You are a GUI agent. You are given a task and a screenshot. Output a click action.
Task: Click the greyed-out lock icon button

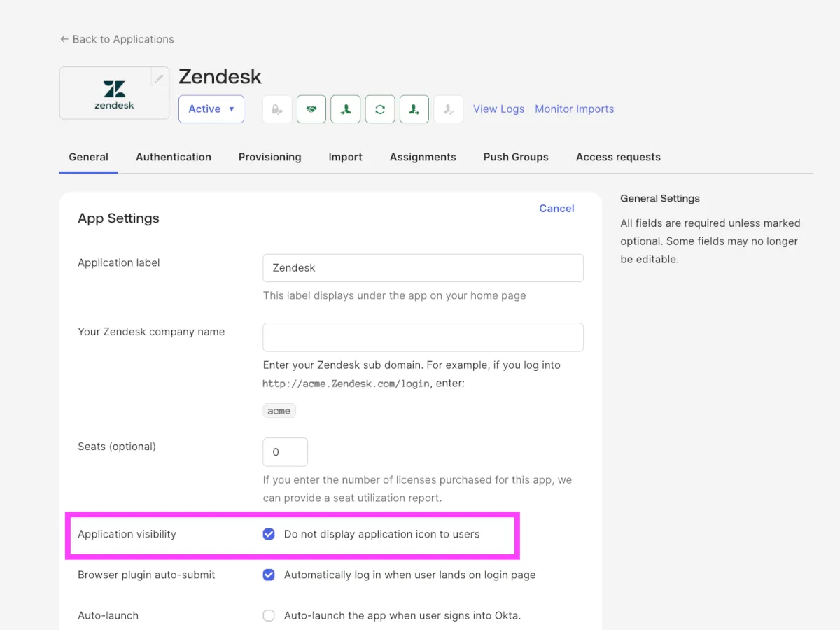277,109
